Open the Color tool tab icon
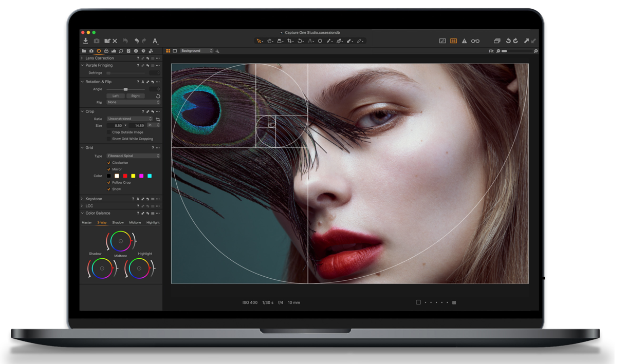The height and width of the screenshot is (364, 628). click(106, 51)
